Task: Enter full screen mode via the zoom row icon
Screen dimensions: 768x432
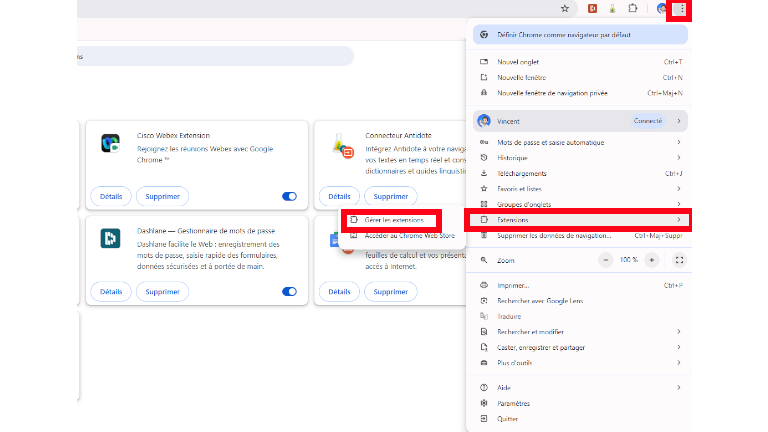Action: (x=679, y=260)
